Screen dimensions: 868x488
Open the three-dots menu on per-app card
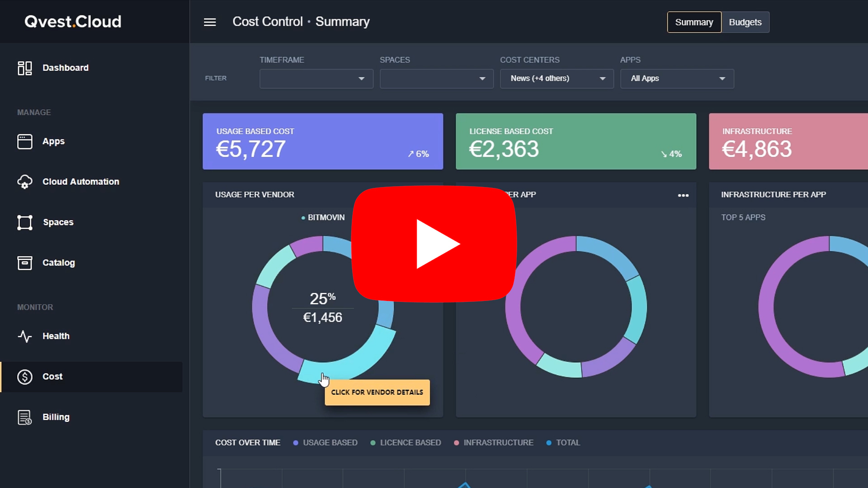(683, 195)
